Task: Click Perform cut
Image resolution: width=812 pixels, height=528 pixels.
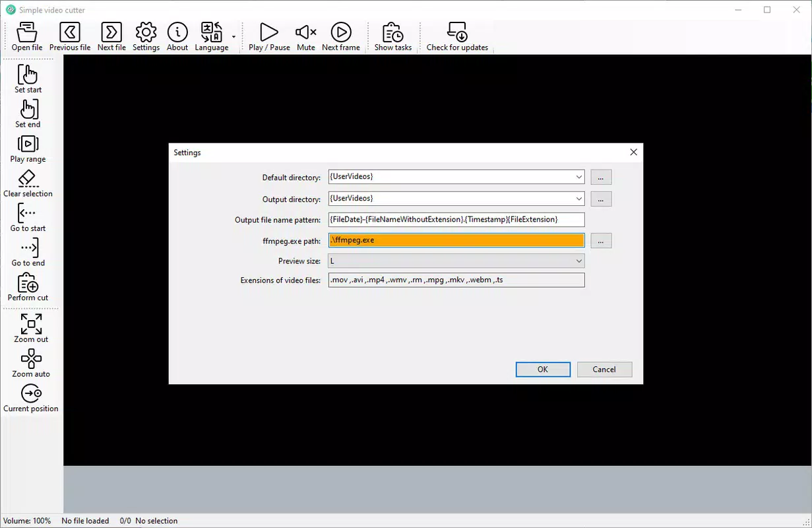Action: pyautogui.click(x=28, y=287)
